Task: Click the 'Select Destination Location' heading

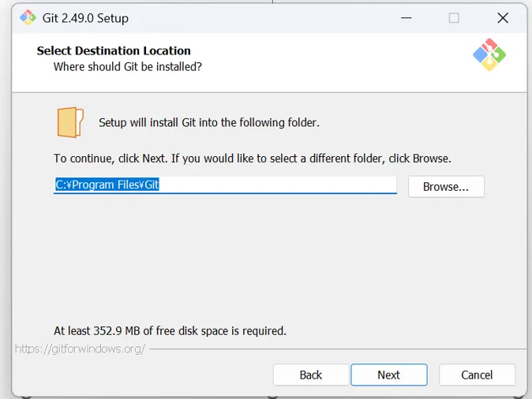Action: [114, 50]
